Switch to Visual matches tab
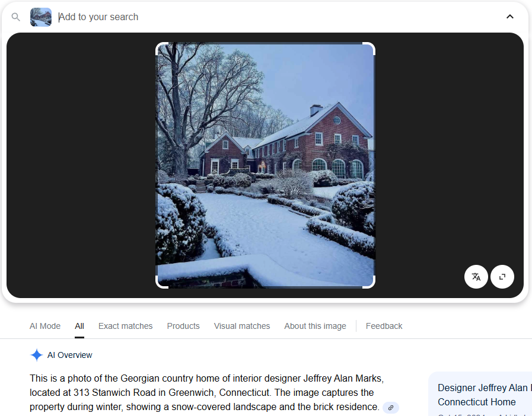Image resolution: width=532 pixels, height=416 pixels. [242, 326]
